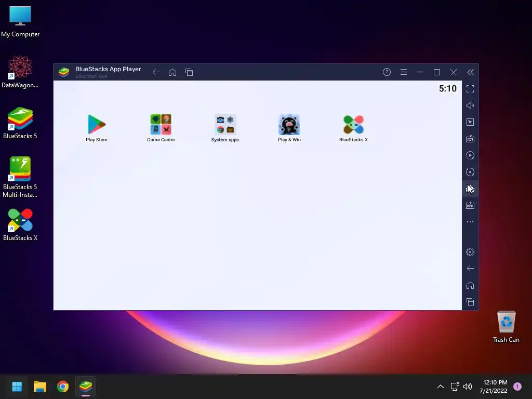Collapse the BlueStacks side toolbar

click(x=470, y=72)
